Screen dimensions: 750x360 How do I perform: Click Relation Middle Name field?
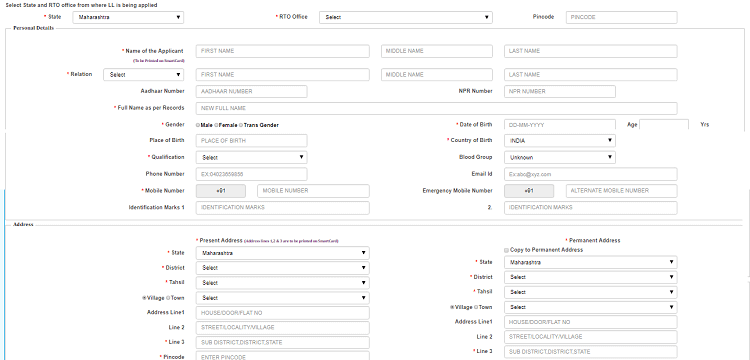click(437, 75)
